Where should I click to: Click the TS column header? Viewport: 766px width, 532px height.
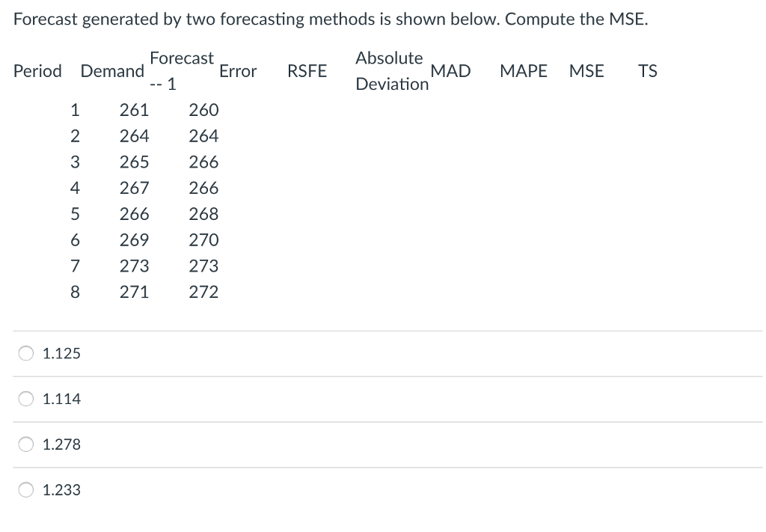[x=648, y=71]
